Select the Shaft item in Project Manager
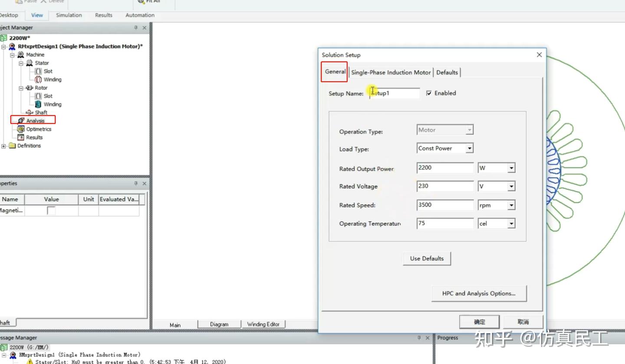The width and height of the screenshot is (625, 364). point(40,112)
